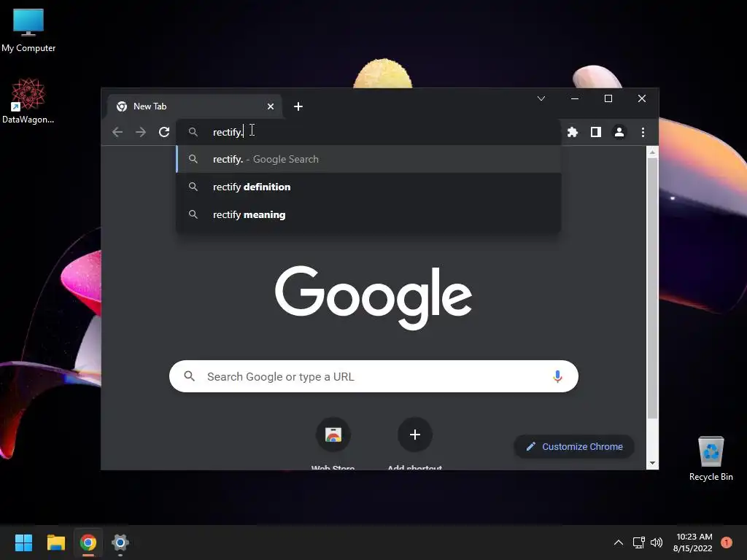The image size is (747, 560).
Task: Click the vertical scrollbar thumb
Action: click(x=652, y=288)
